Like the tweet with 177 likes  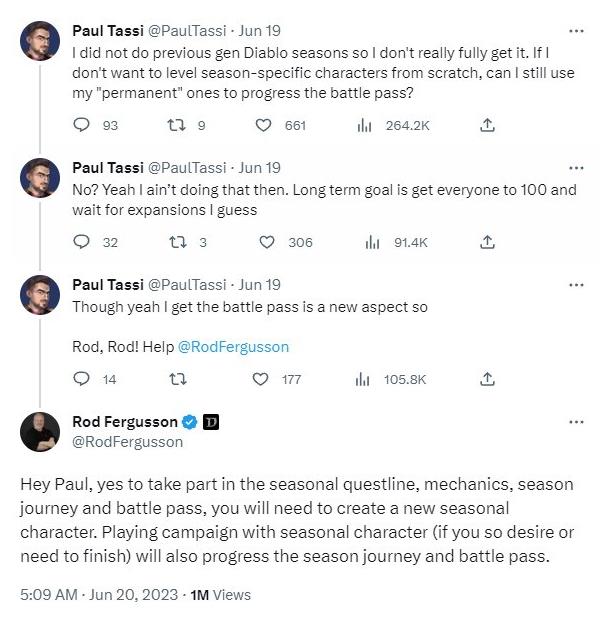point(261,379)
